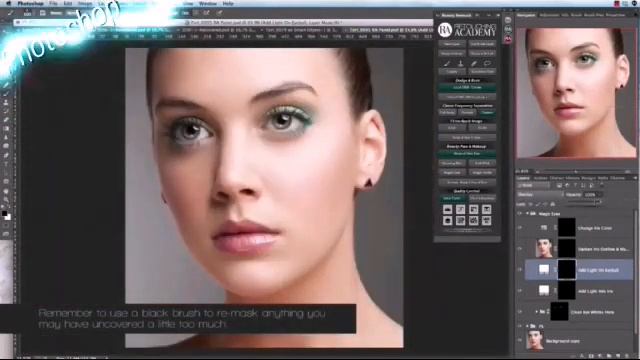Hide the Add Light On Eyeball layer
This screenshot has width=640, height=360.
(x=520, y=270)
